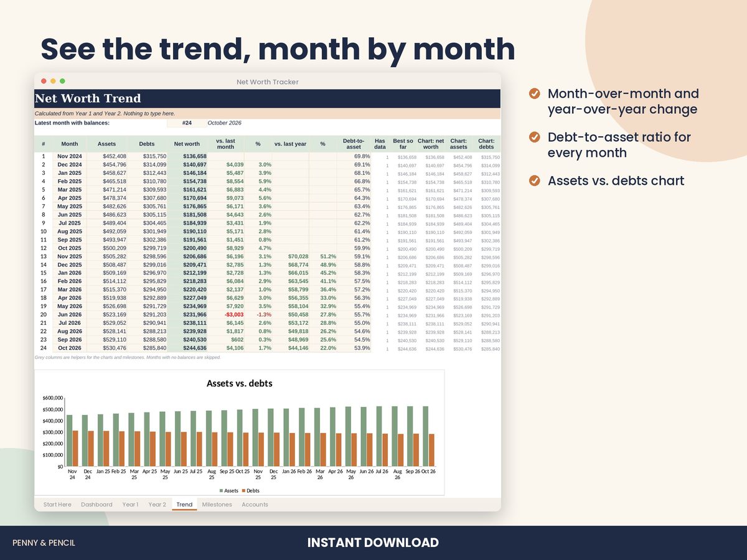Click the $600,000 chart axis label
The width and height of the screenshot is (747, 560).
click(x=53, y=398)
